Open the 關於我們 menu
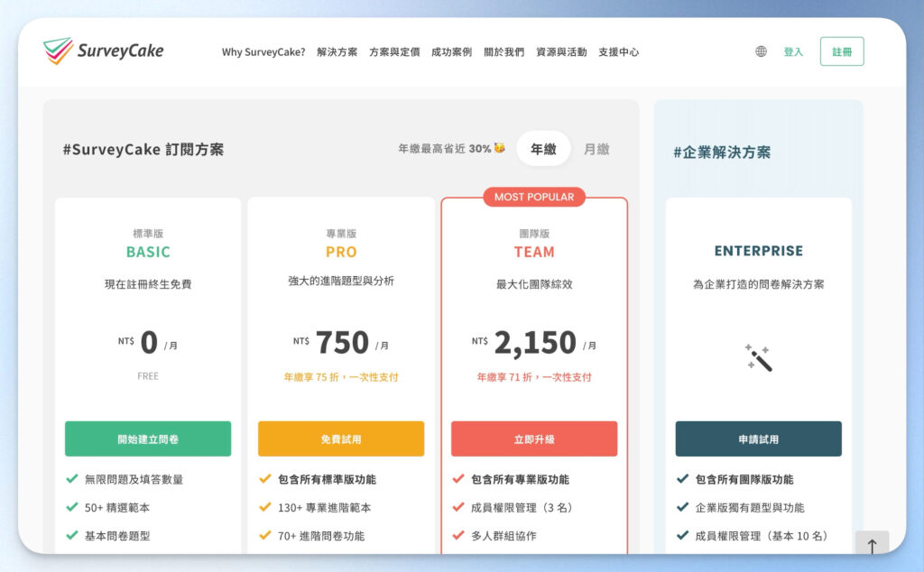 pyautogui.click(x=504, y=51)
